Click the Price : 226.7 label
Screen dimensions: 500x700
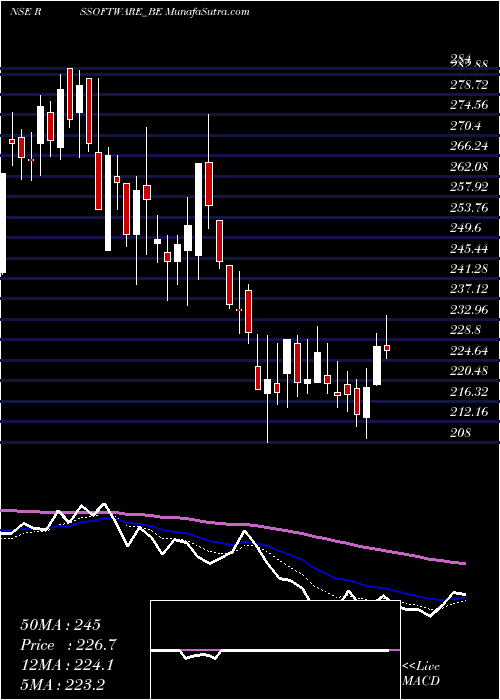68,645
